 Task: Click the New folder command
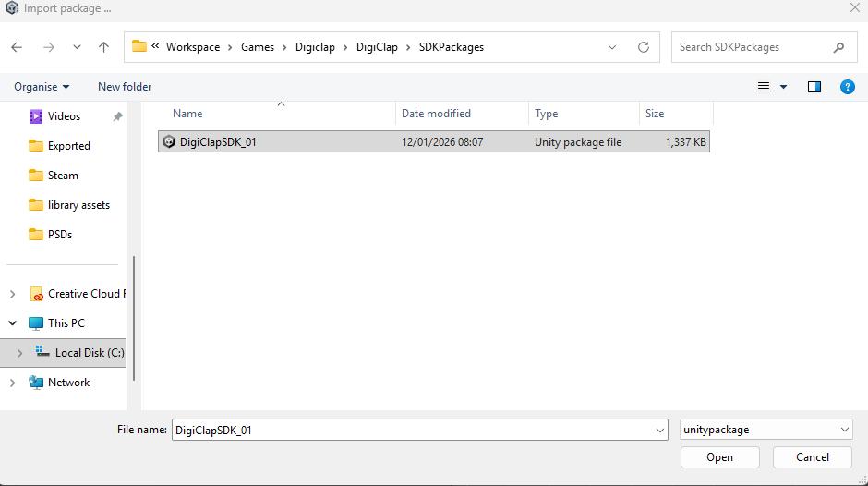pyautogui.click(x=125, y=87)
